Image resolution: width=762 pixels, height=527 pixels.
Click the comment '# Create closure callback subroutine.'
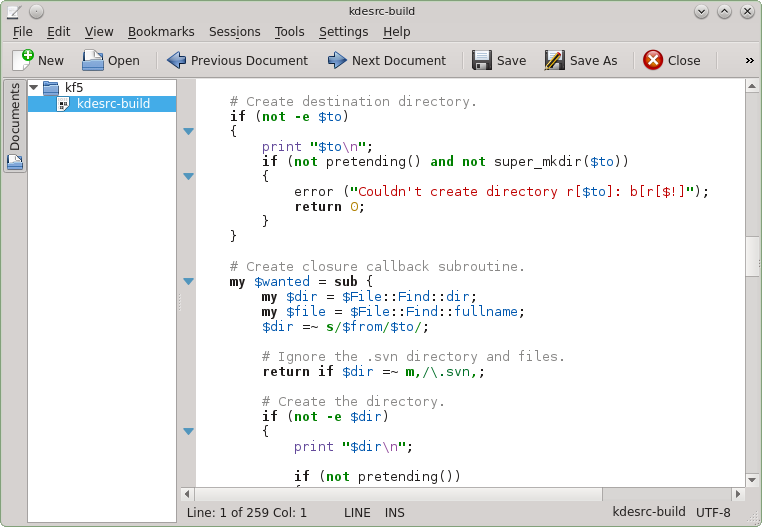[377, 266]
